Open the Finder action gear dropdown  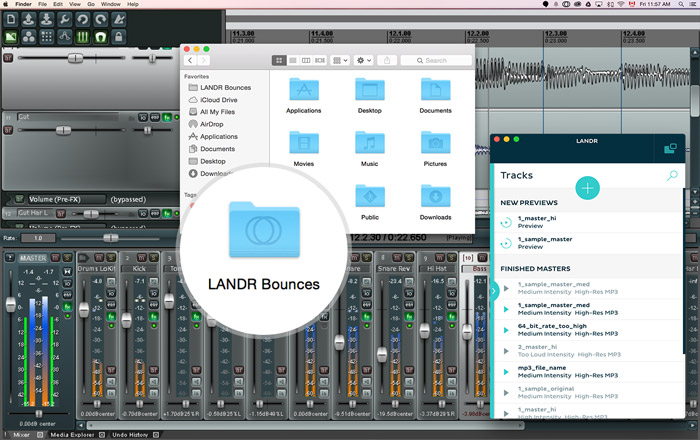coord(364,60)
